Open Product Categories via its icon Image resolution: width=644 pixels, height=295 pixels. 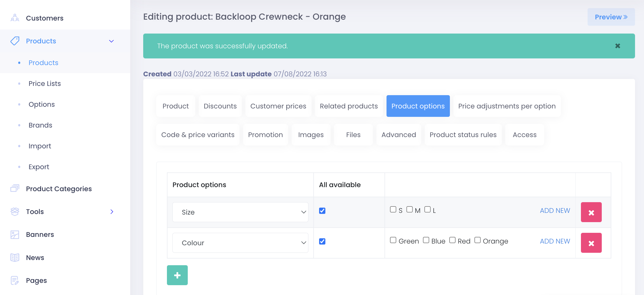15,189
